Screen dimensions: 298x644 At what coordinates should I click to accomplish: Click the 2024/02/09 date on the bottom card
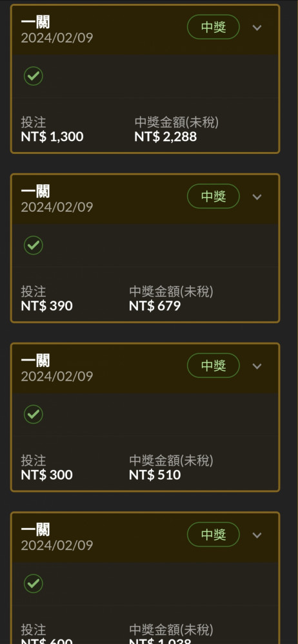pyautogui.click(x=57, y=545)
